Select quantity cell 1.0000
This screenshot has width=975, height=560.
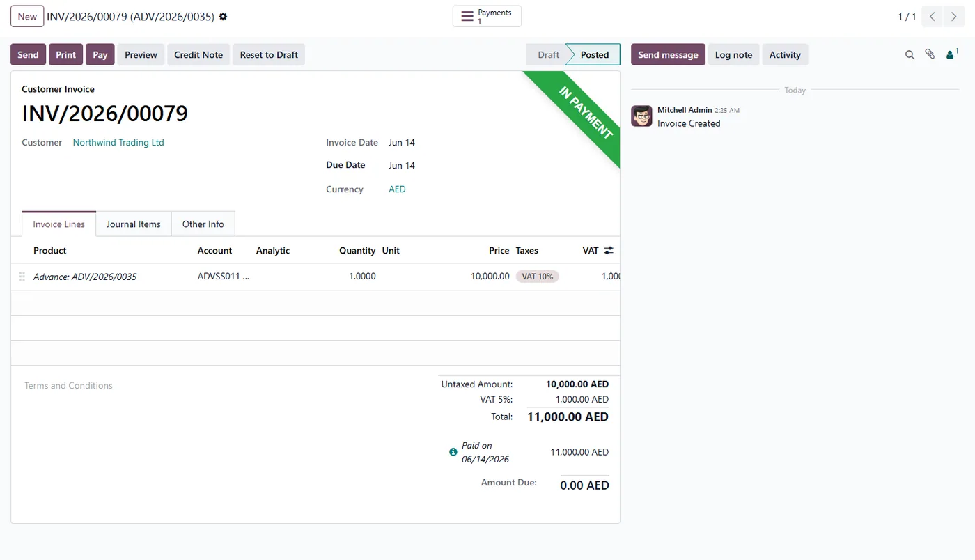pyautogui.click(x=362, y=277)
